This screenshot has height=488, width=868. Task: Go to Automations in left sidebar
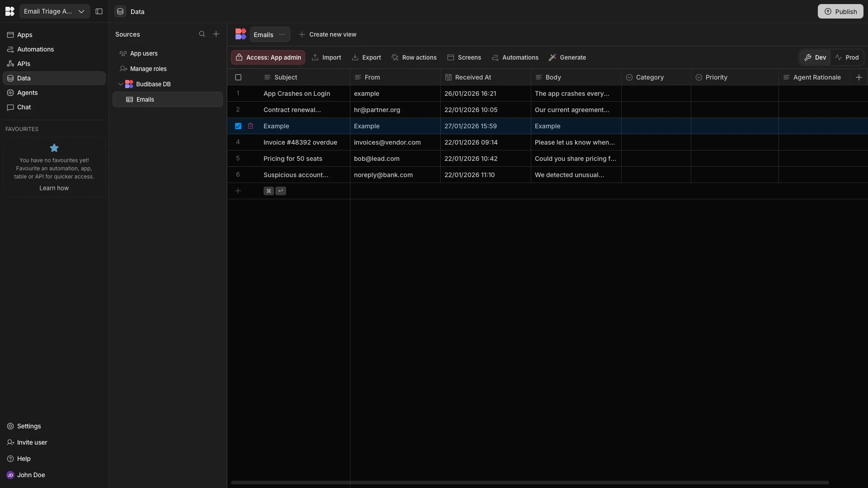(35, 49)
